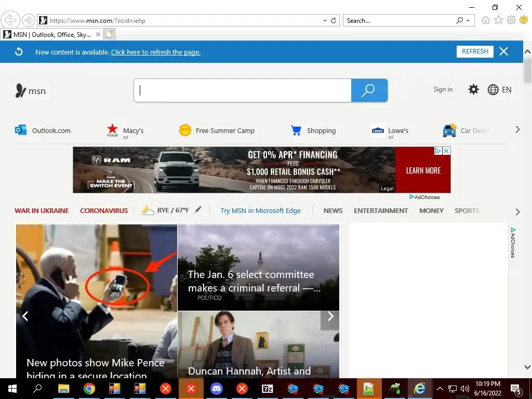Click the IE back navigation arrow

(x=10, y=20)
